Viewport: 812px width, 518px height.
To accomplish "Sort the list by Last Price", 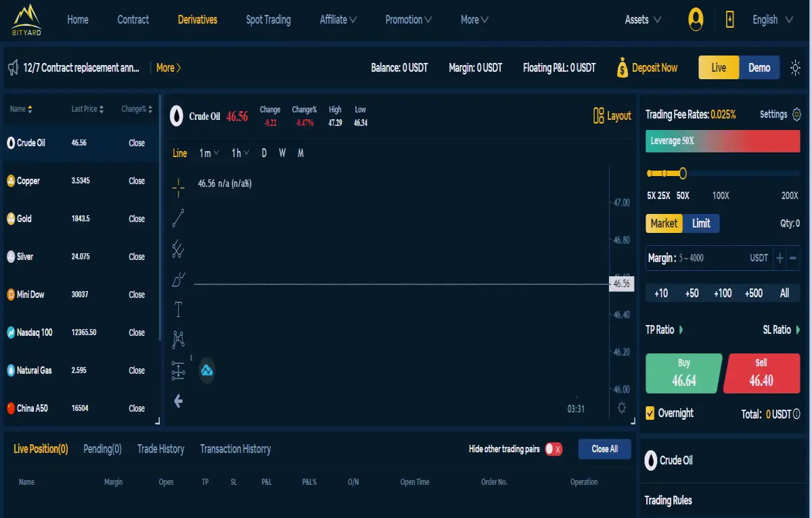I will (88, 109).
